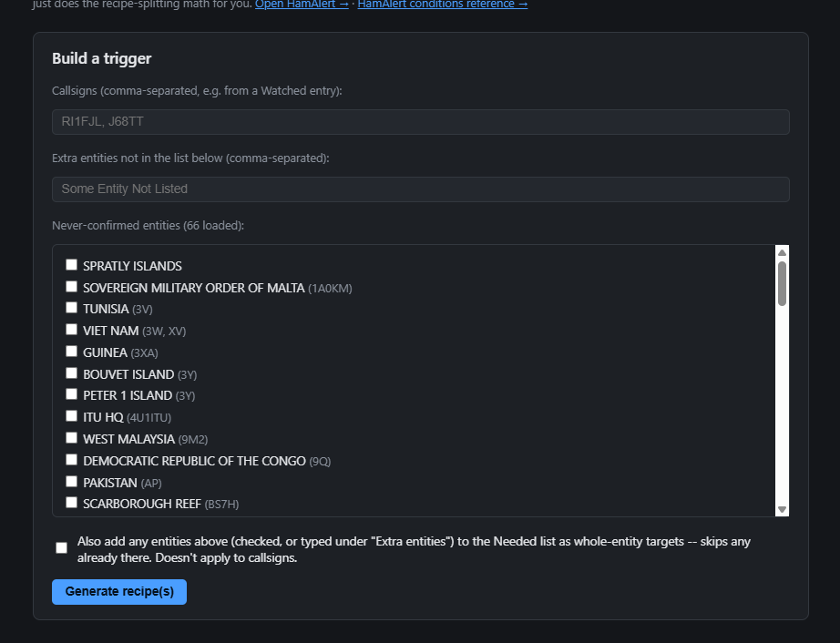Click the 'ITU HQ (4U1ITU)' label text
Viewport: 840px width, 643px height.
pos(127,417)
